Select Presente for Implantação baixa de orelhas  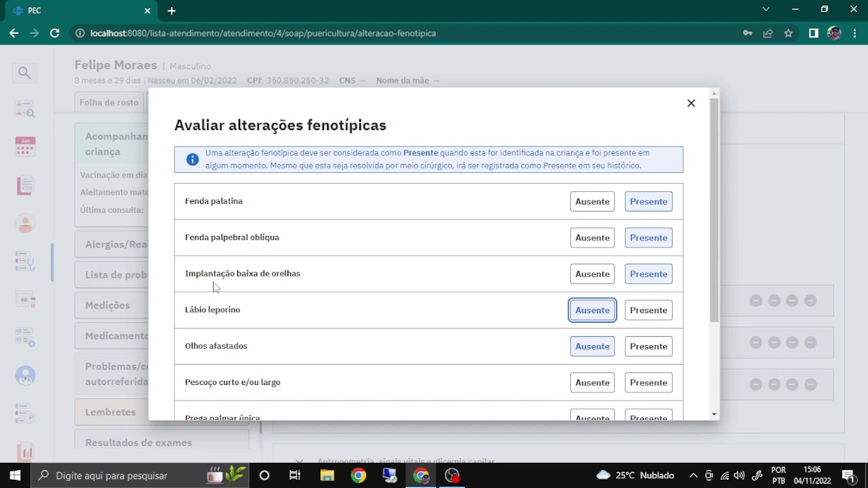[x=648, y=274]
